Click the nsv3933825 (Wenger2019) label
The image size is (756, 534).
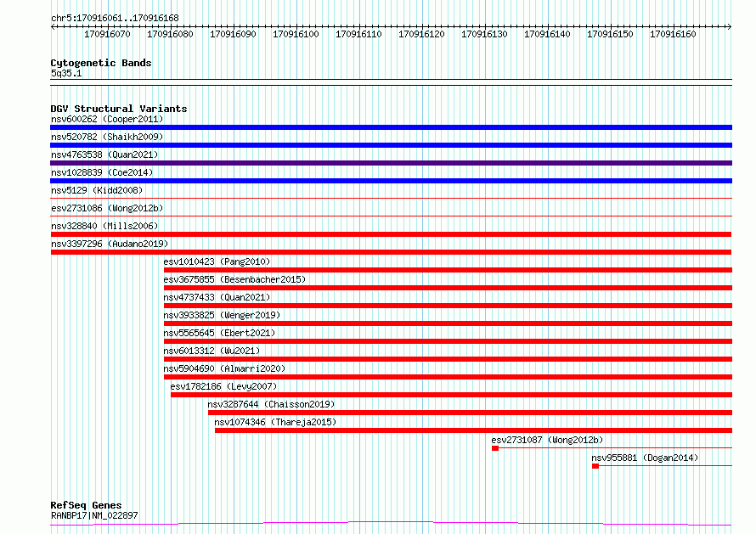click(222, 315)
